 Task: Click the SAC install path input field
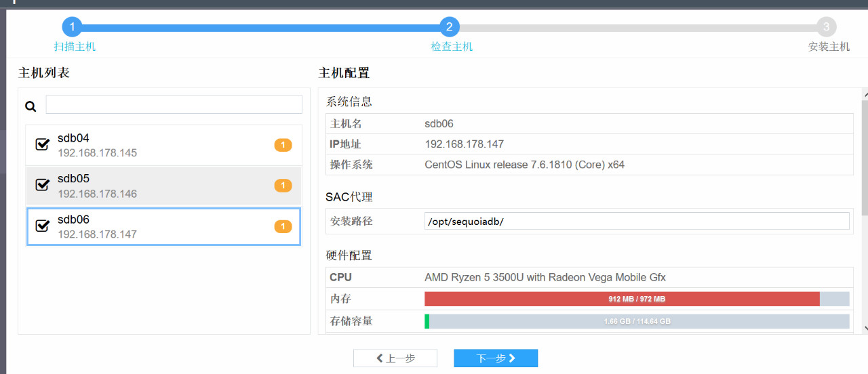tap(637, 222)
